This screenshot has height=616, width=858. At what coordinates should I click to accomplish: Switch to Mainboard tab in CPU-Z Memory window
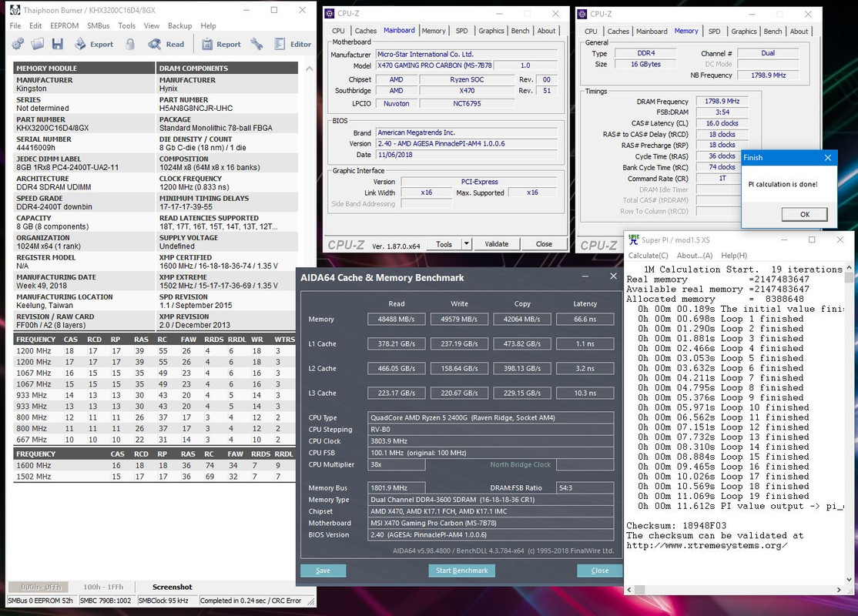(652, 31)
